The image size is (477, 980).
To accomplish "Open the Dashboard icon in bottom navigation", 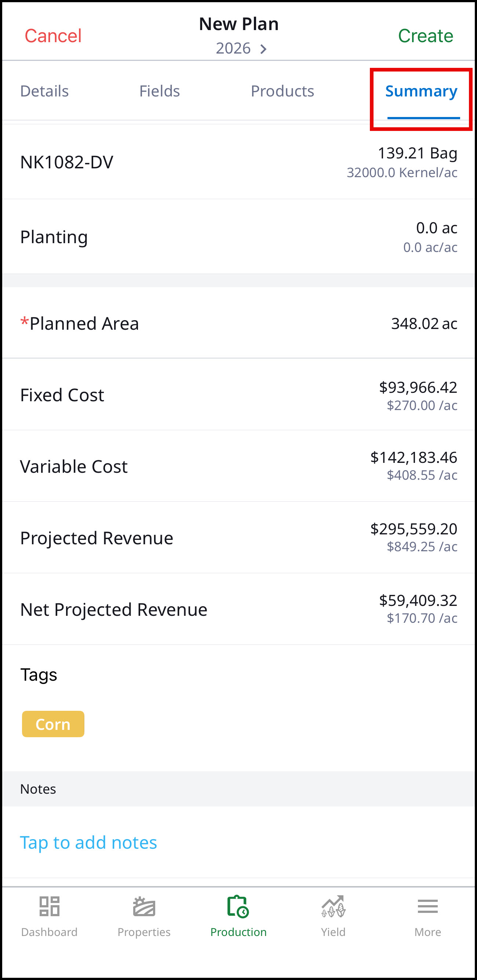I will pyautogui.click(x=50, y=906).
